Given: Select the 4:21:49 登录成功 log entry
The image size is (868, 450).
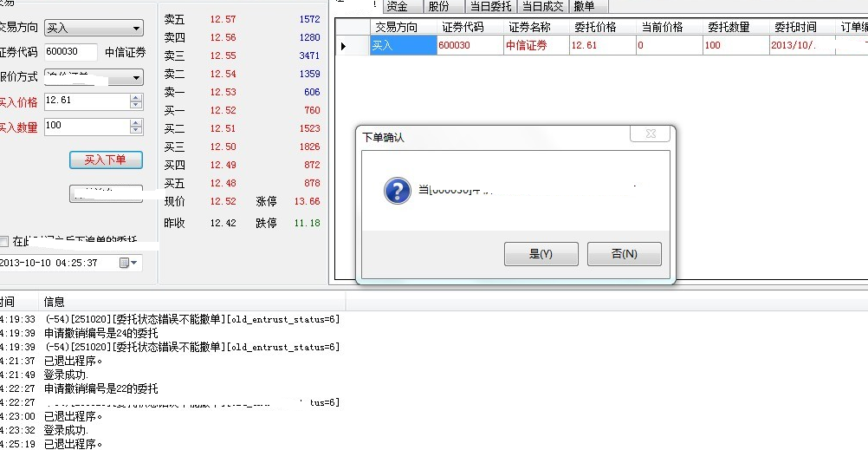Looking at the screenshot, I should click(x=66, y=375).
